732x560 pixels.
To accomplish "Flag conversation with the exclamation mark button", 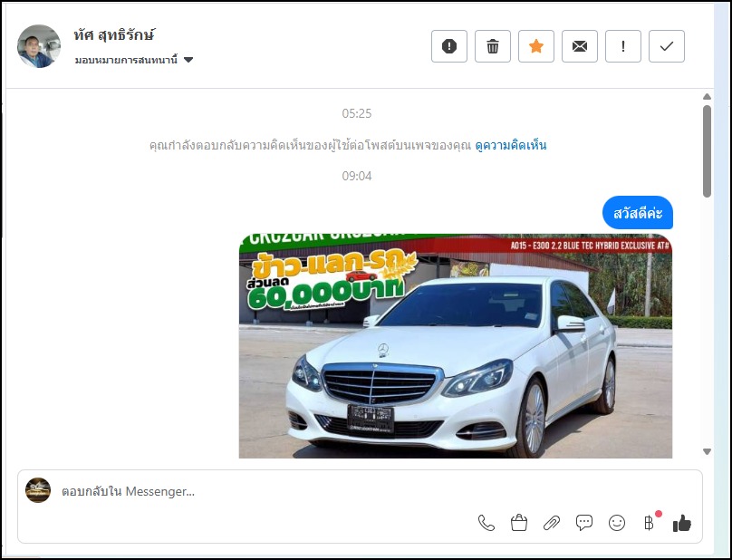I will [x=622, y=46].
